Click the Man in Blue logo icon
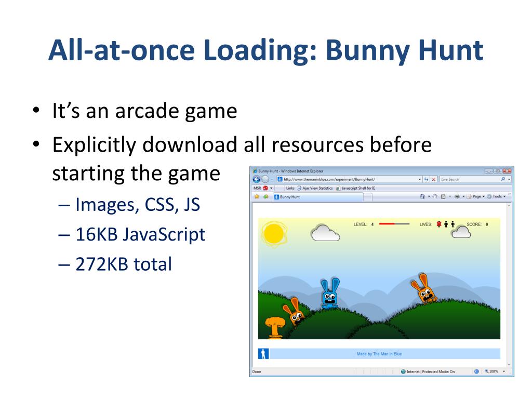532x399 pixels. pyautogui.click(x=263, y=353)
